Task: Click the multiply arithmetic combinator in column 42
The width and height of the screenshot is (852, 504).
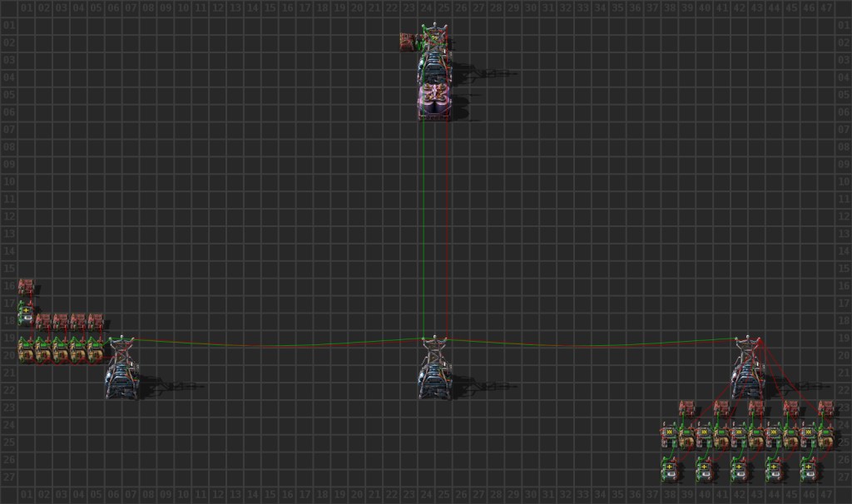Action: tap(739, 436)
